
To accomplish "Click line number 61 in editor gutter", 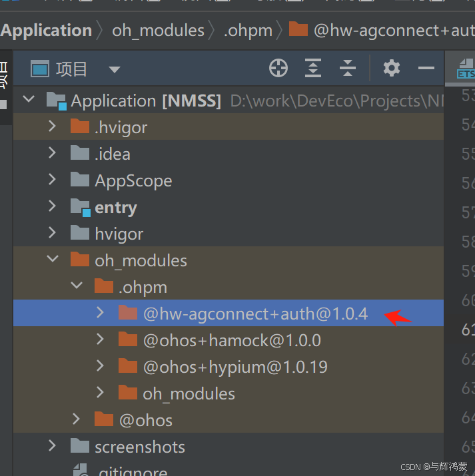I will click(468, 330).
